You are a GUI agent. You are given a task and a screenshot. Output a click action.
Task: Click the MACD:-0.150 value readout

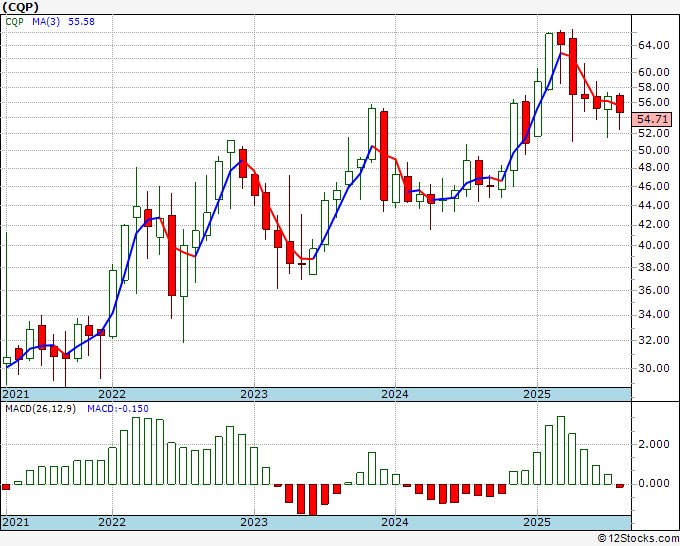tap(118, 409)
